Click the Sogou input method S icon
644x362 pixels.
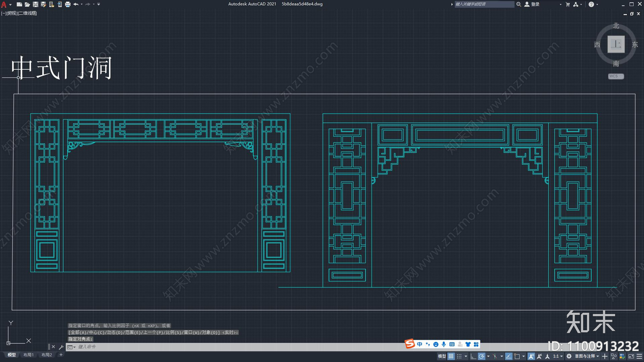(x=410, y=344)
